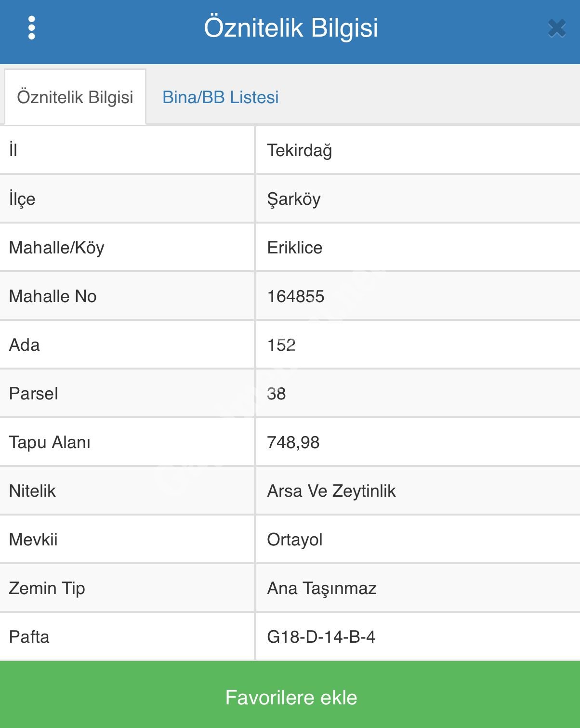Select the 748,98 area value

point(293,442)
